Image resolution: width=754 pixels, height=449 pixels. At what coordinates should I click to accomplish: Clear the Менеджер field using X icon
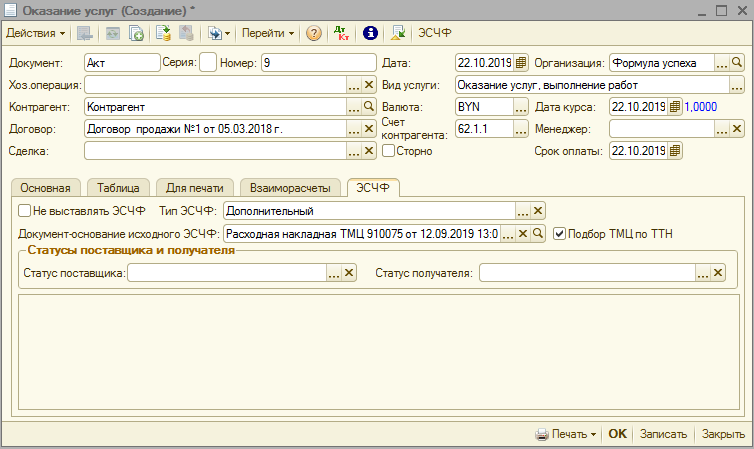pos(737,129)
